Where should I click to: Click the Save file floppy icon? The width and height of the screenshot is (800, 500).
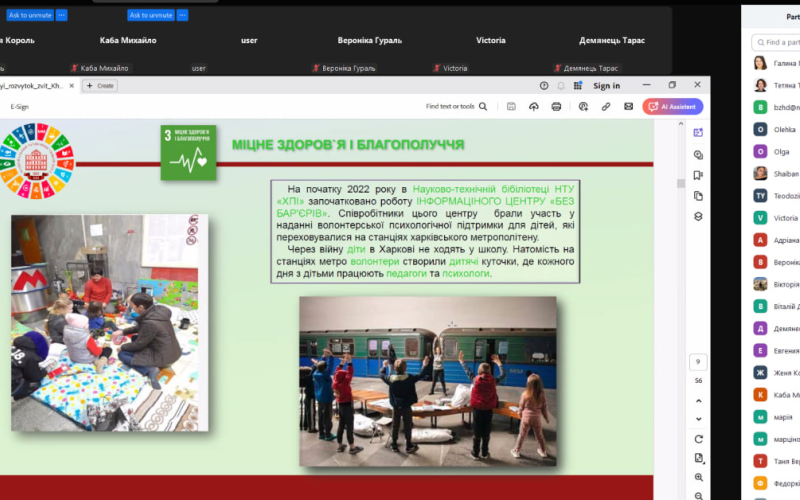511,106
